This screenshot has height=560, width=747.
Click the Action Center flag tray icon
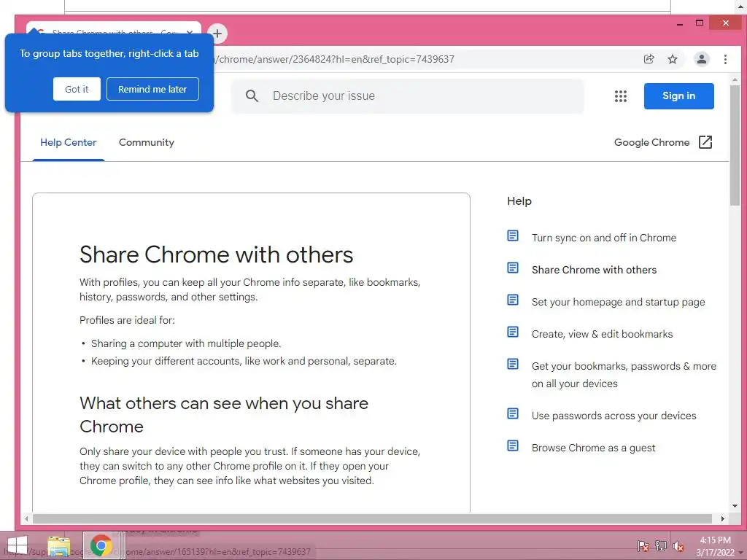click(643, 546)
